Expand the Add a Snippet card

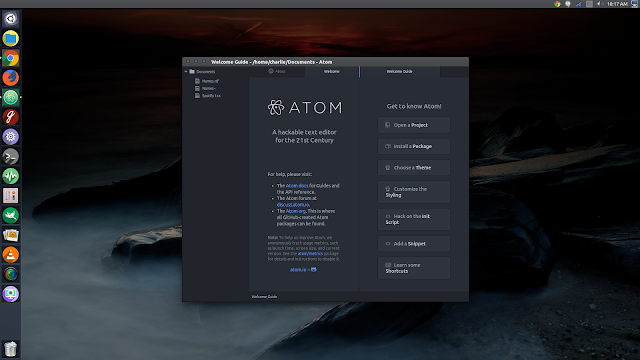414,244
